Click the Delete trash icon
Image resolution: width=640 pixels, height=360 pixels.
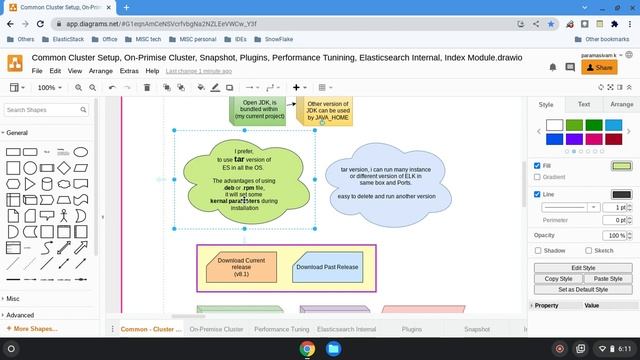147,88
